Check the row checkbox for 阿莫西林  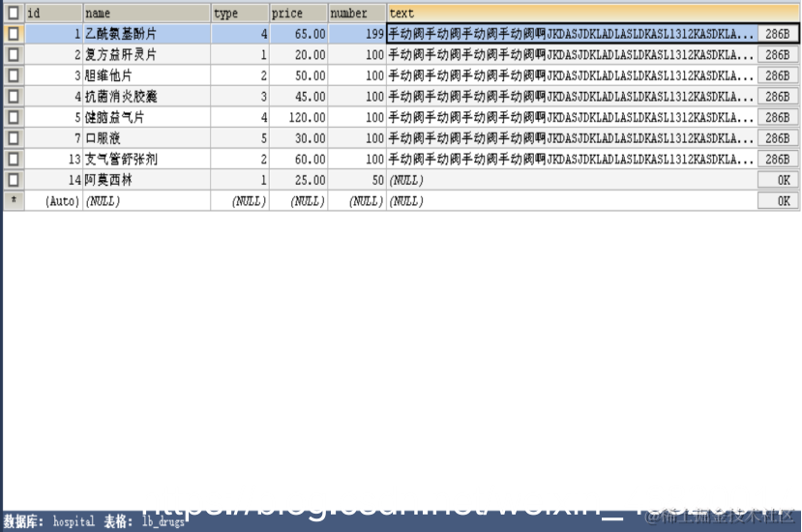tap(14, 180)
